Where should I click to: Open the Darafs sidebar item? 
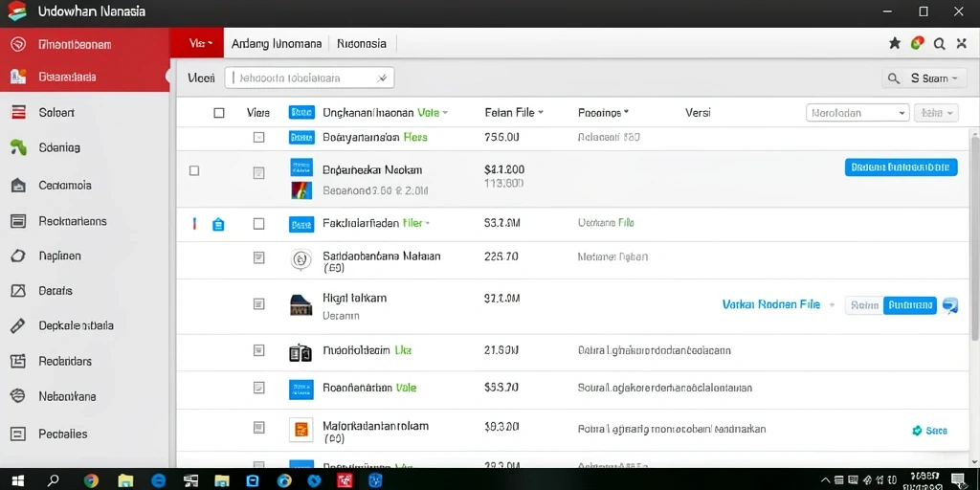click(x=55, y=291)
